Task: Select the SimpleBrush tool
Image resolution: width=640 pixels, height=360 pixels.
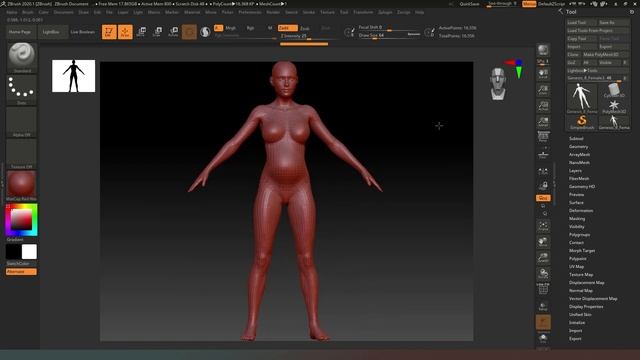Action: pyautogui.click(x=582, y=122)
